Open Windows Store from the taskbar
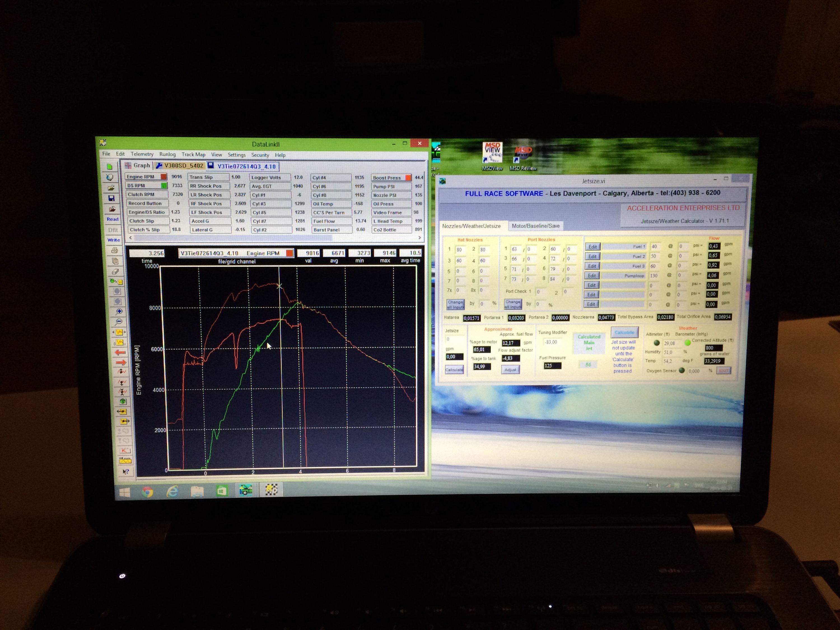The image size is (840, 630). pos(222,491)
